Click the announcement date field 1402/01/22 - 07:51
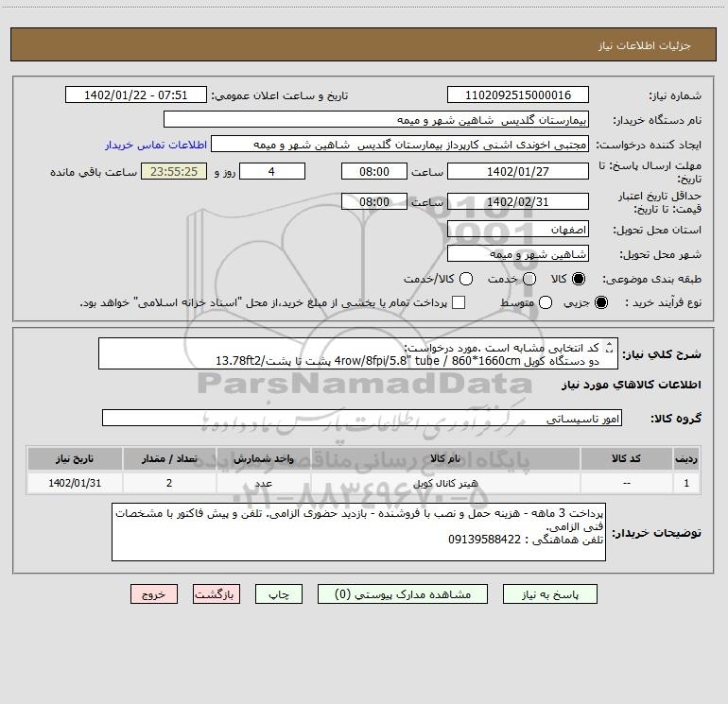Screen dimensions: 728x704 click(135, 94)
